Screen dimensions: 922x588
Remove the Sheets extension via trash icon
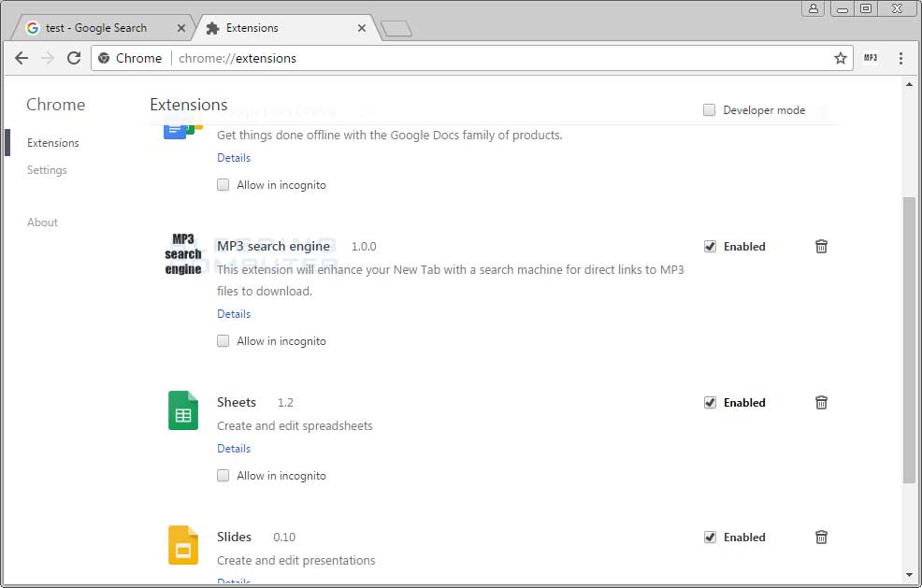pos(821,403)
